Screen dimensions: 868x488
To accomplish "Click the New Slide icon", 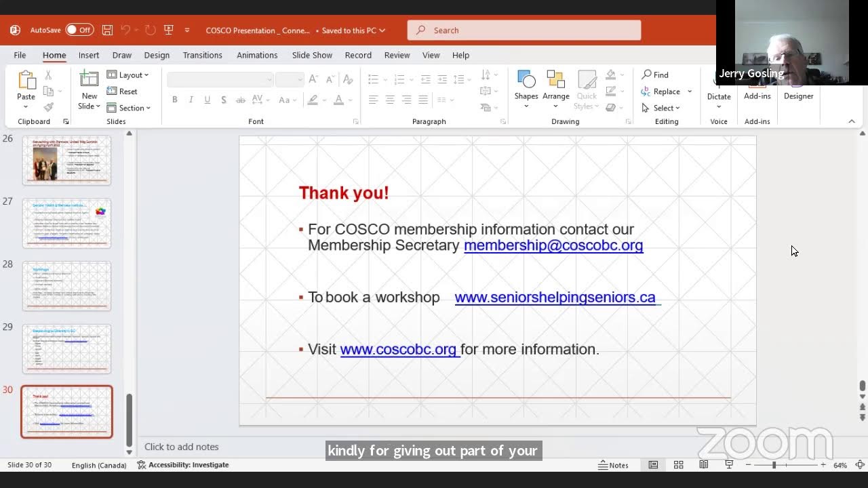I will [89, 80].
